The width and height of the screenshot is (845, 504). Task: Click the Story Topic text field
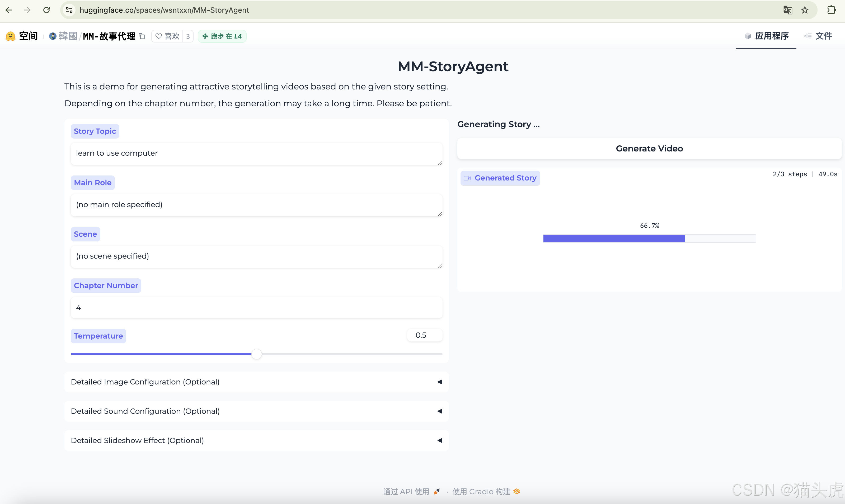point(256,154)
